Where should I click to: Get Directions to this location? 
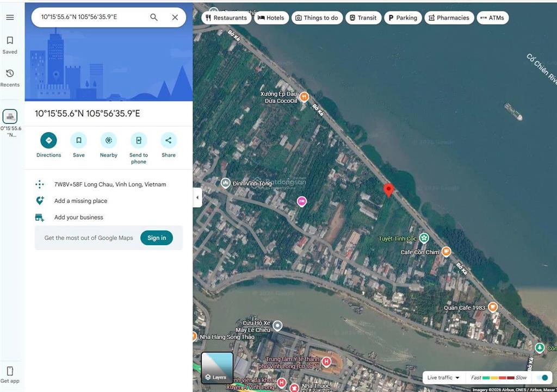[x=48, y=145]
